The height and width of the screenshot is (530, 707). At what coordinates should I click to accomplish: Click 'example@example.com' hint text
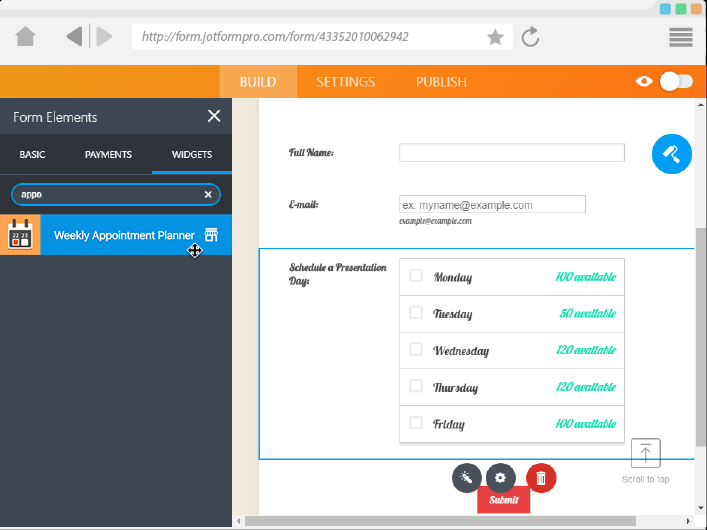coord(435,221)
